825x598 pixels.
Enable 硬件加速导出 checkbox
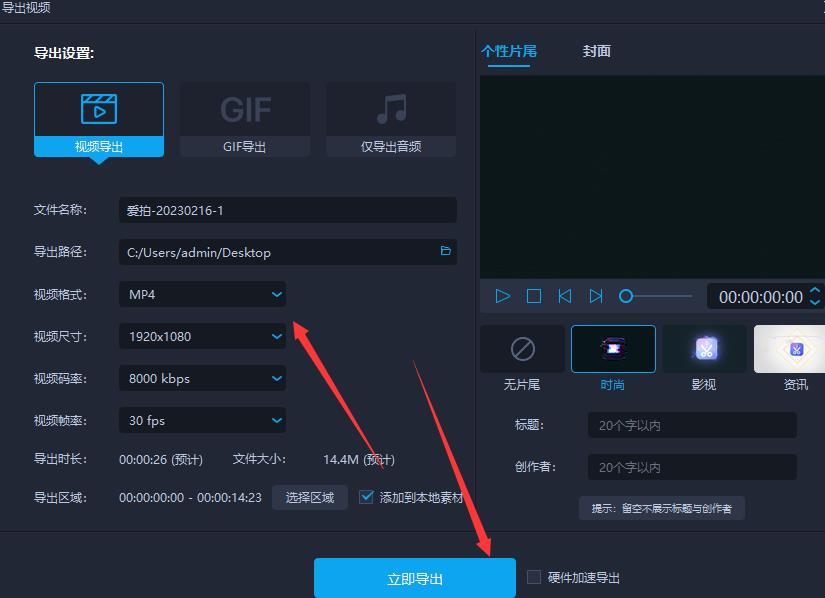click(x=534, y=577)
